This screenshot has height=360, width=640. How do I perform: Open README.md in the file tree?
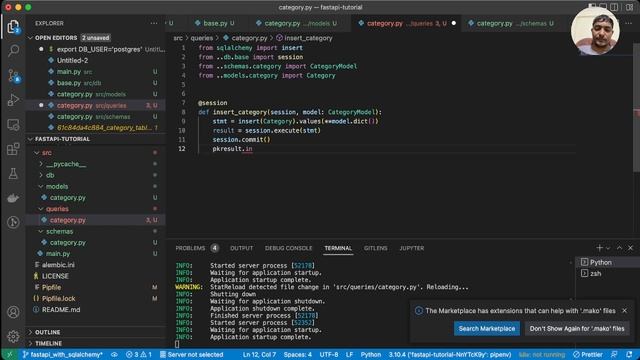click(61, 309)
